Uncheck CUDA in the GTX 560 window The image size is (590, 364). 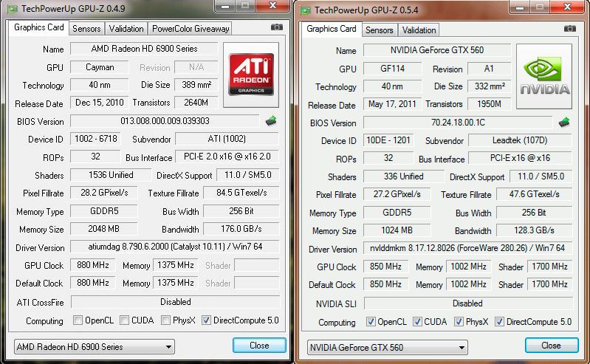click(x=417, y=321)
